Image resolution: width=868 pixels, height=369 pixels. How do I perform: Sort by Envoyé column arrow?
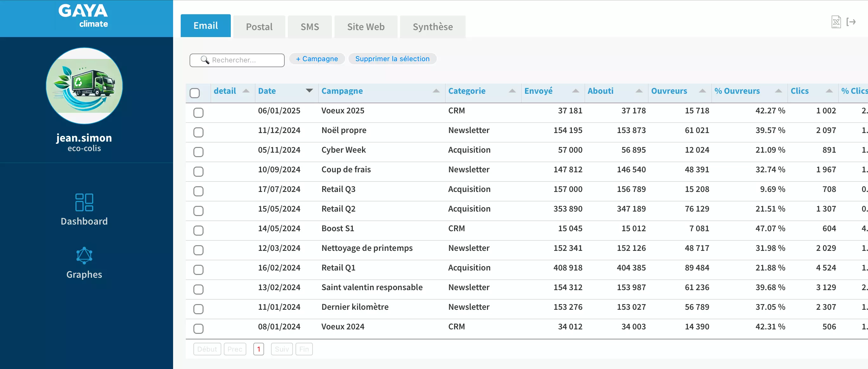tap(575, 91)
